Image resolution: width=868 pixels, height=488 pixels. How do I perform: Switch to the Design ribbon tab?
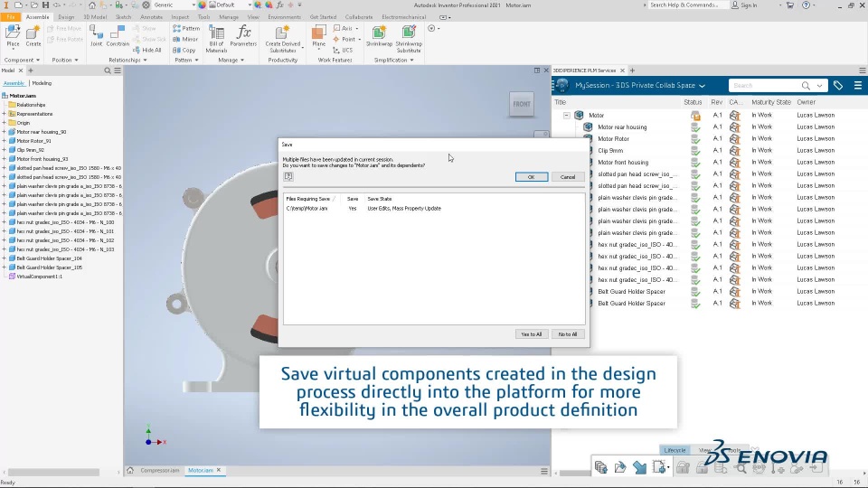[66, 17]
